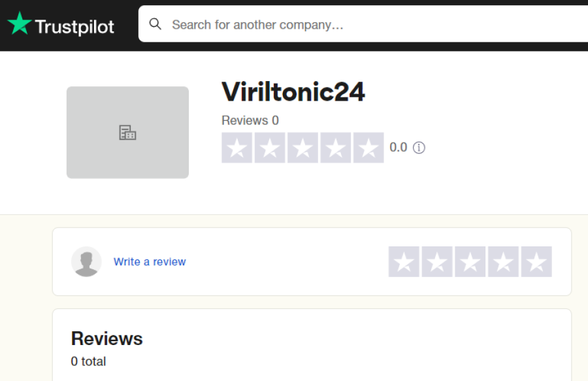Click the gray company logo placeholder thumbnail
Screen dimensions: 588x381
point(127,133)
